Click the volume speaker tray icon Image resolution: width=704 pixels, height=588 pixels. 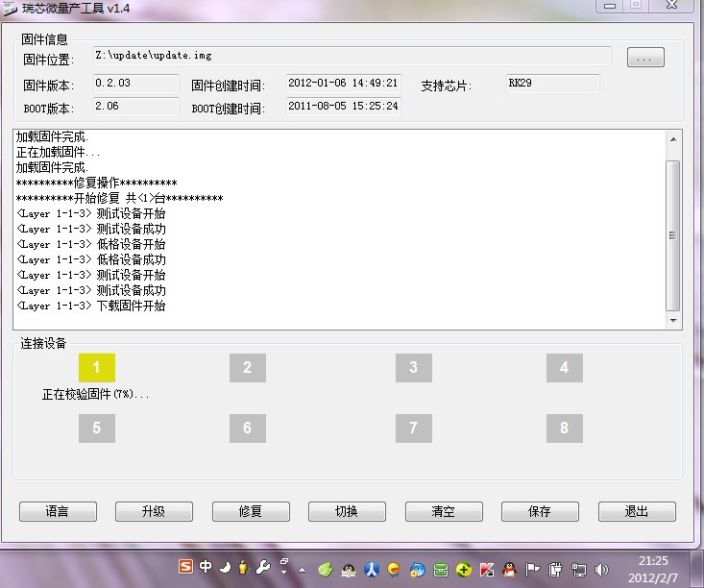click(x=601, y=570)
